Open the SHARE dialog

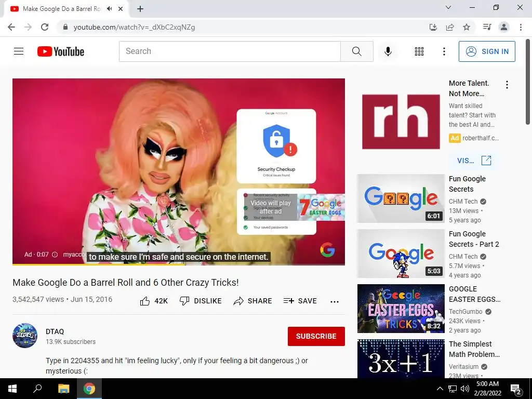click(x=253, y=301)
